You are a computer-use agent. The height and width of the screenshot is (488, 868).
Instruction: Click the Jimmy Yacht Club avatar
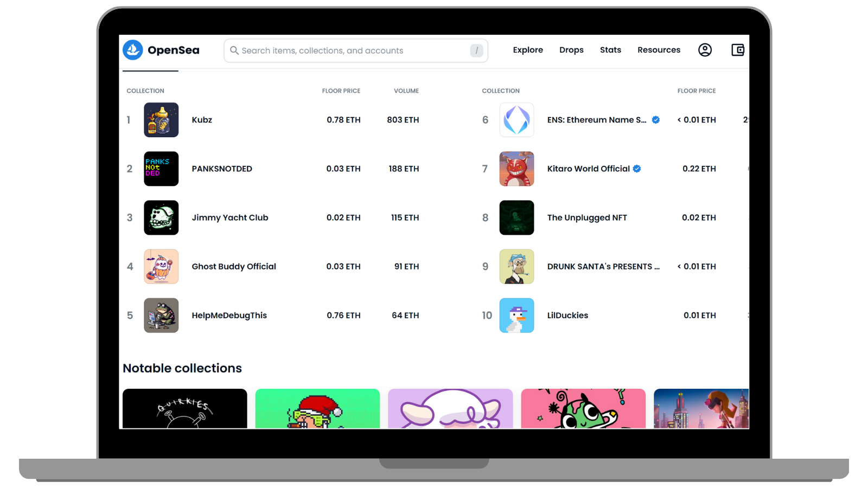(161, 217)
